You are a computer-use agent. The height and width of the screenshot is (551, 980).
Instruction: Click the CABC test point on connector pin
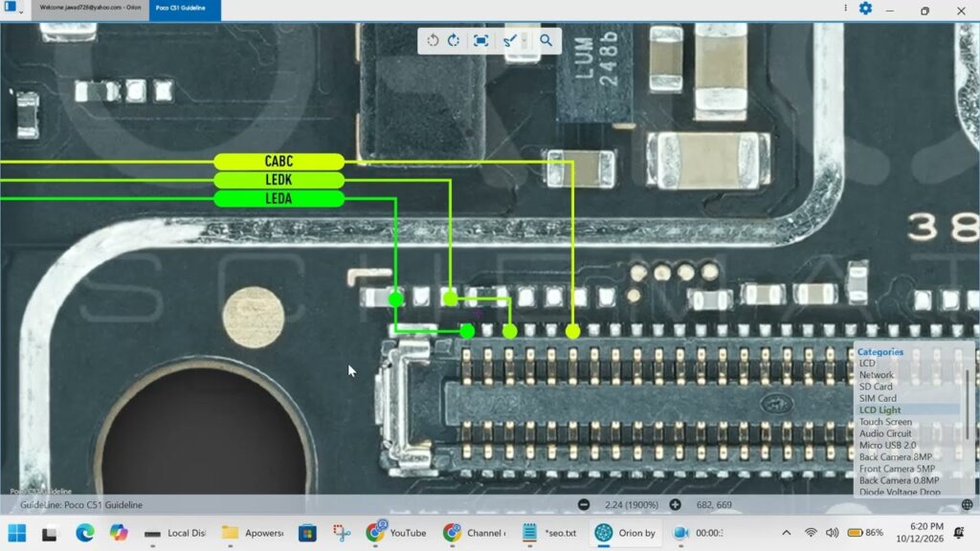572,331
